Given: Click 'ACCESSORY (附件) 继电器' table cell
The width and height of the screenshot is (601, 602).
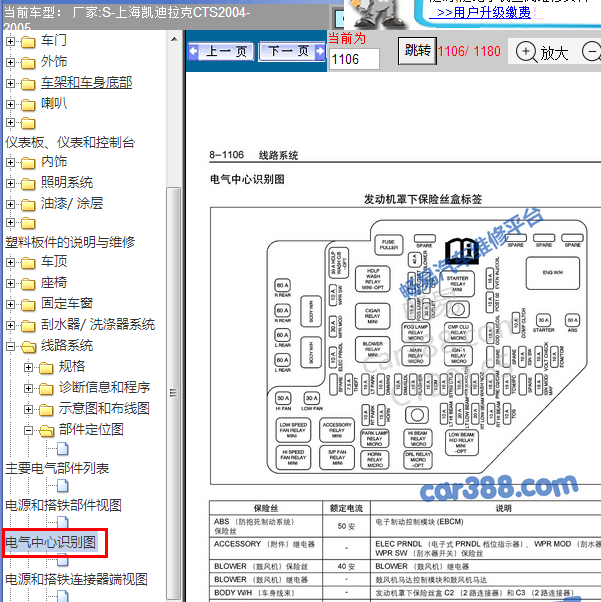Looking at the screenshot, I should point(266,548).
